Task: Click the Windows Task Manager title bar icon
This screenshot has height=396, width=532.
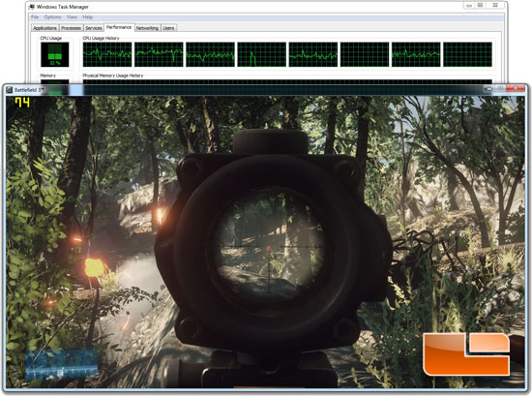Action: (32, 7)
